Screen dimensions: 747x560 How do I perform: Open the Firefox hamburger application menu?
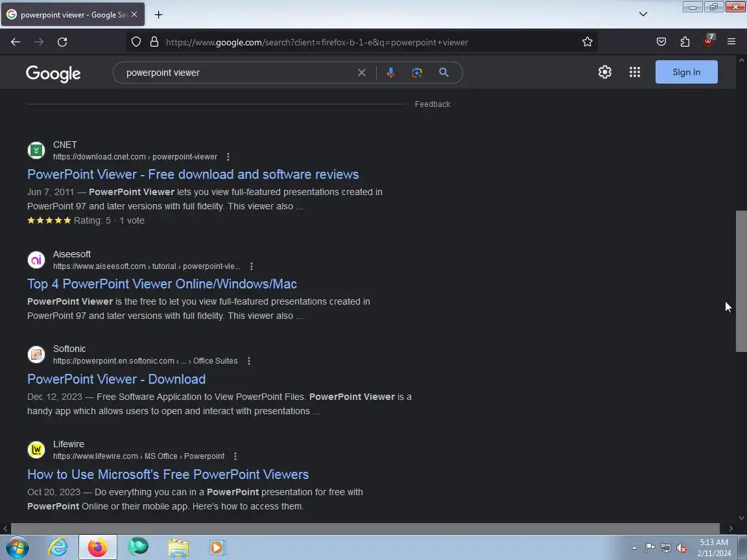point(731,42)
